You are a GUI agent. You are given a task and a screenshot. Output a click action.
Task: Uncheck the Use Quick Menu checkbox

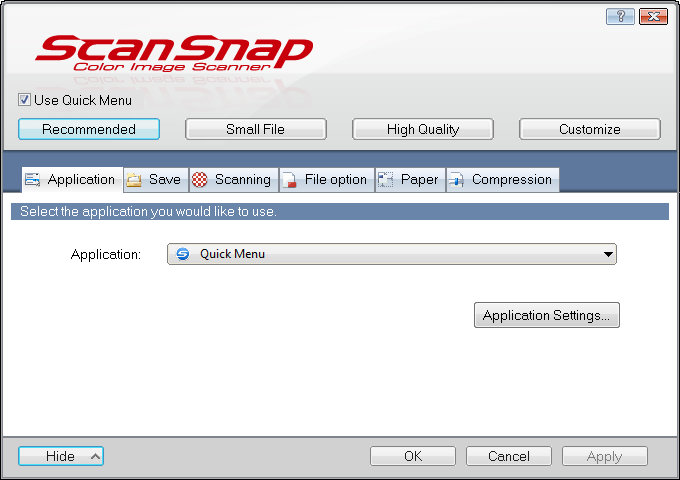[24, 100]
